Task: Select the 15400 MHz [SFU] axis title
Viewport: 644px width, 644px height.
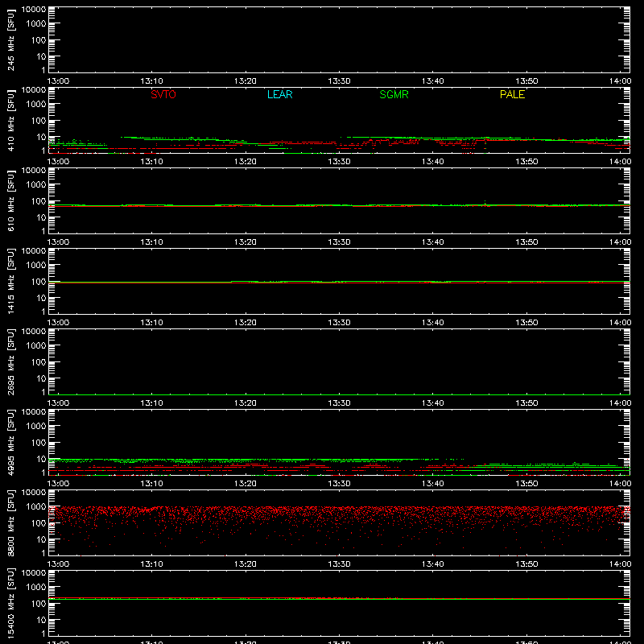Action: pos(10,603)
